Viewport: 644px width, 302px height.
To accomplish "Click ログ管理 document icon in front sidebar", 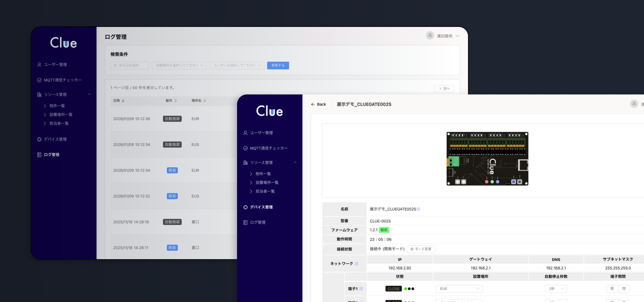I will tap(246, 222).
